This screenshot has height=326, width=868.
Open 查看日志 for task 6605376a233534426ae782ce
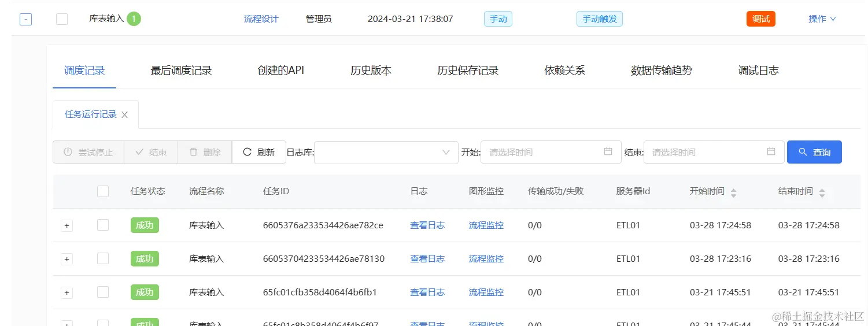[427, 225]
